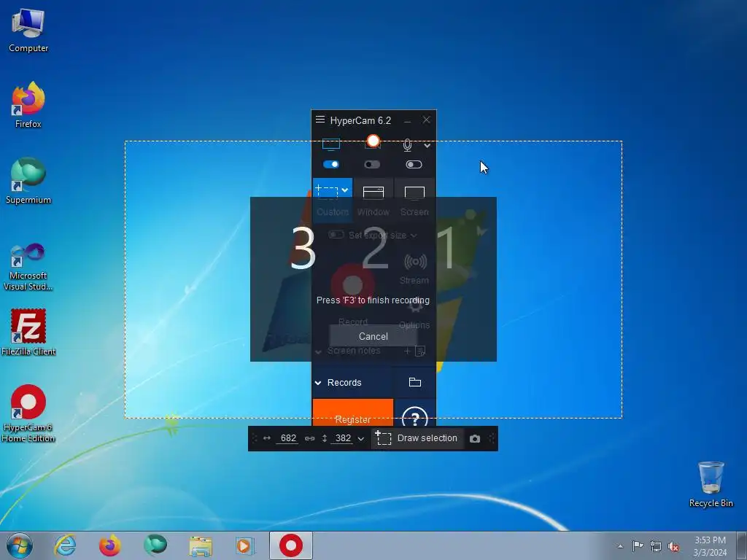
Task: Open the Recycle Bin
Action: point(711,484)
